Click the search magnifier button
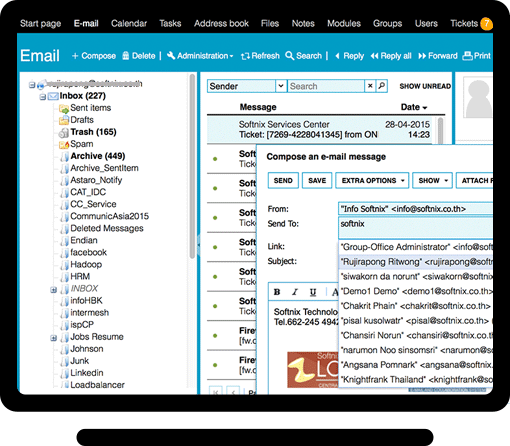 coord(382,86)
